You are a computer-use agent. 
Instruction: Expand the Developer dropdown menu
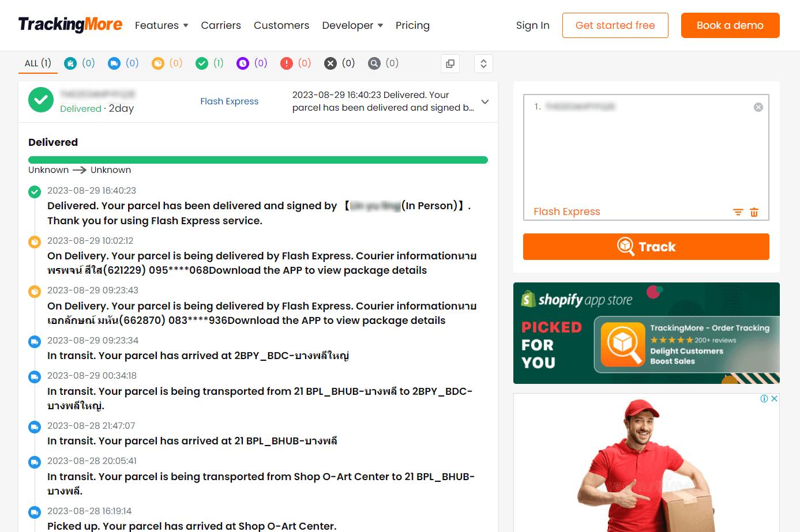tap(352, 25)
